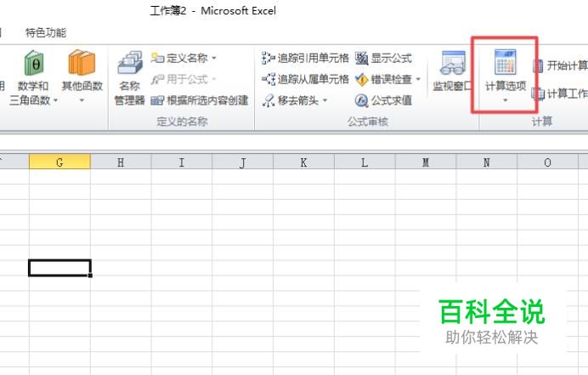Click Evaluate Formula (公式求值)

383,100
